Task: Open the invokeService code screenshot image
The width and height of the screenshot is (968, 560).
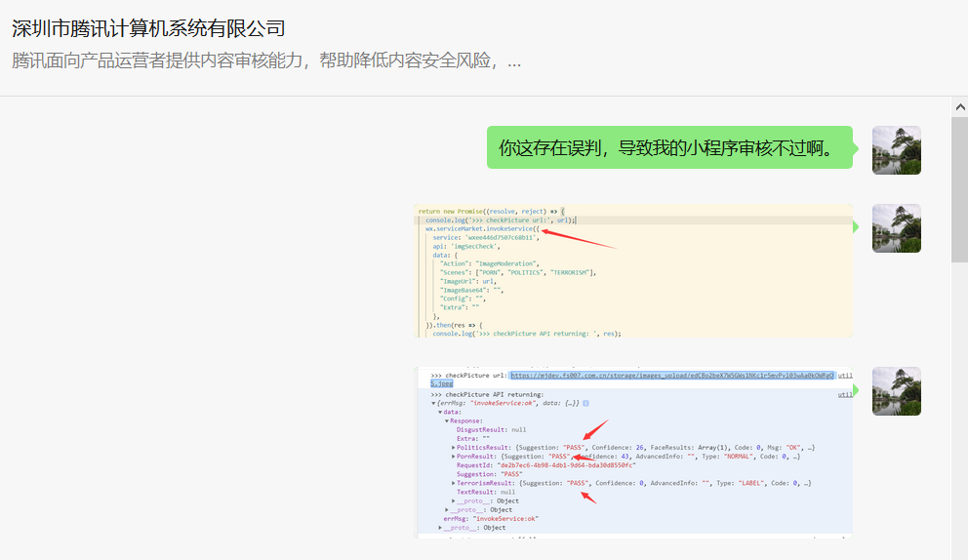Action: point(633,270)
